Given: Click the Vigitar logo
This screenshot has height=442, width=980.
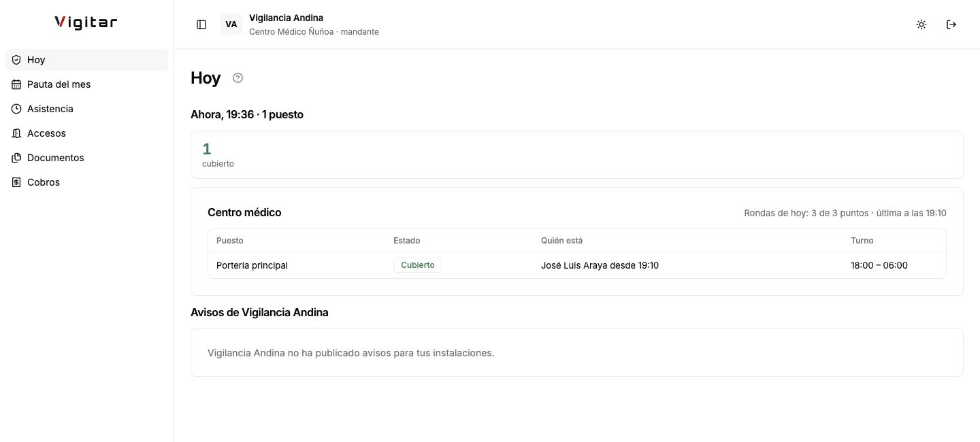Looking at the screenshot, I should point(86,22).
